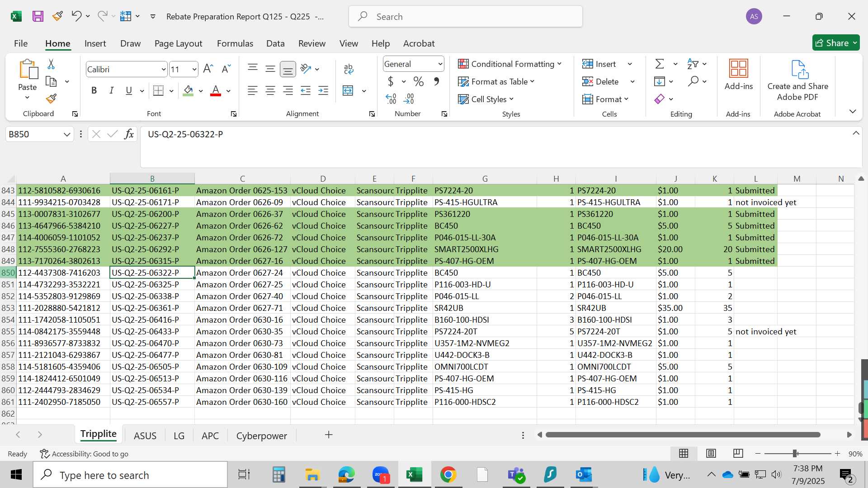The width and height of the screenshot is (868, 488).
Task: Expand Conditional Formatting menu
Action: tap(509, 64)
